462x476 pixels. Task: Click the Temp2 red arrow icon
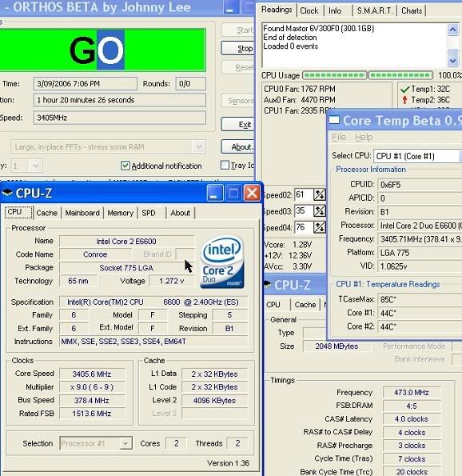404,100
